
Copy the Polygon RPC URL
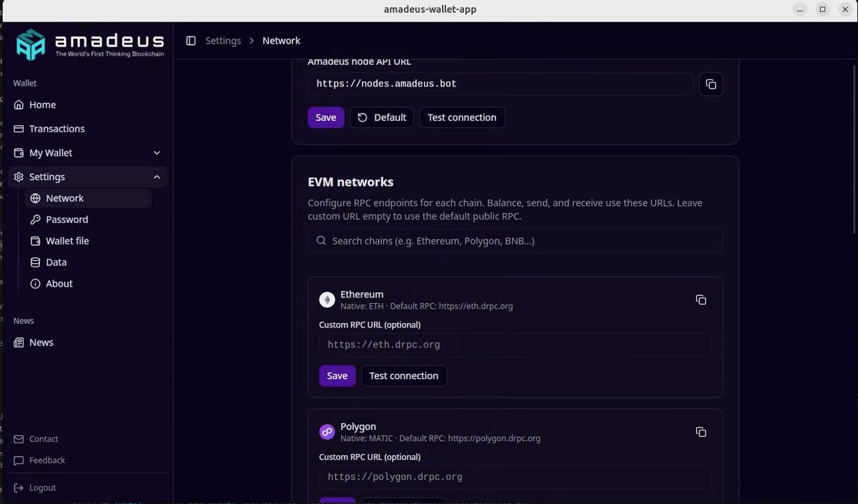[x=701, y=432]
